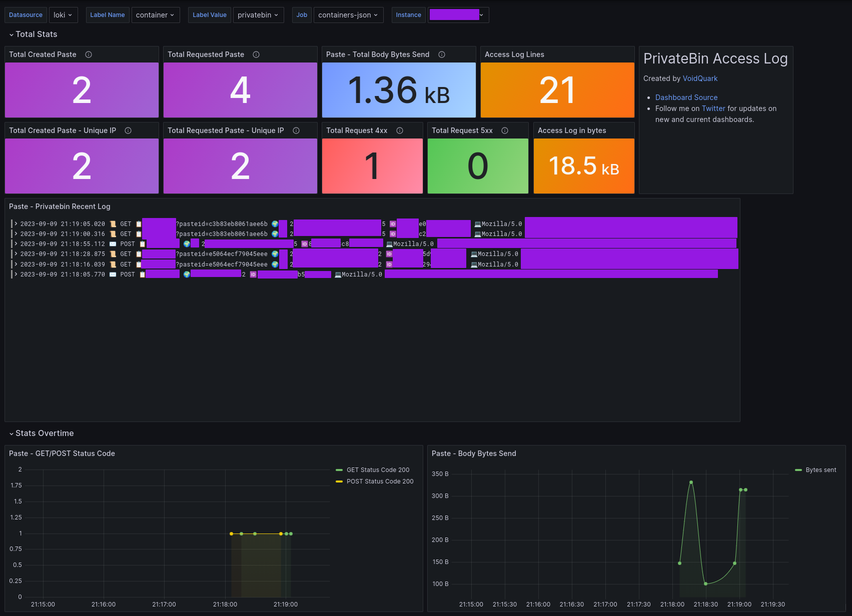Expand log line at 21:18:16.039
Image resolution: width=852 pixels, height=616 pixels.
pos(16,264)
